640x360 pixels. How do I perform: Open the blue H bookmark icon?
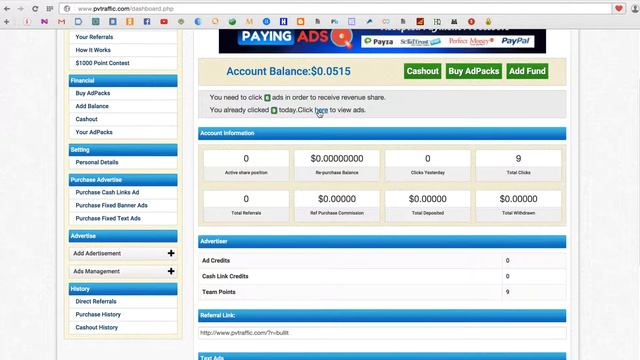click(283, 22)
